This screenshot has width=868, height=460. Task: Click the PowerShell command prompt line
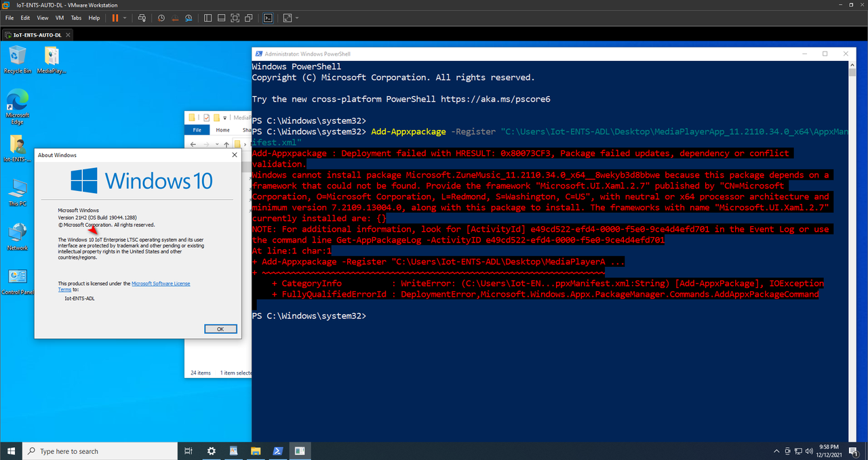pyautogui.click(x=309, y=316)
